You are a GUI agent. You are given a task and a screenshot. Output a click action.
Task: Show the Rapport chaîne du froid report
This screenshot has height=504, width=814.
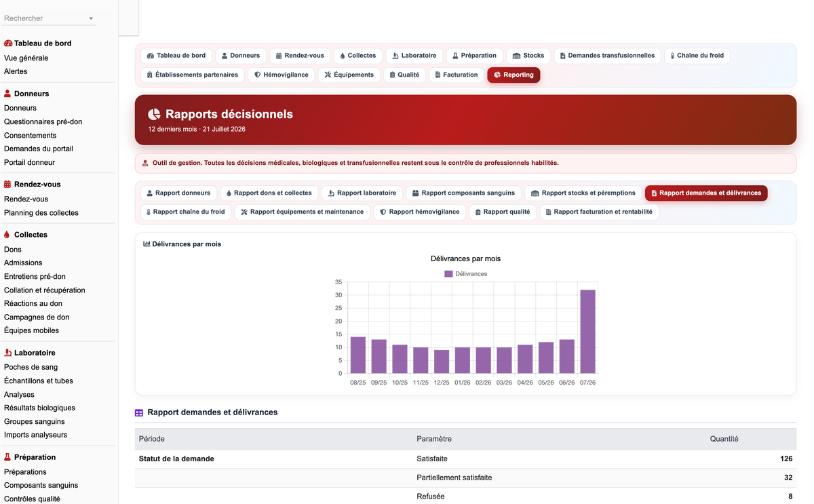click(186, 212)
